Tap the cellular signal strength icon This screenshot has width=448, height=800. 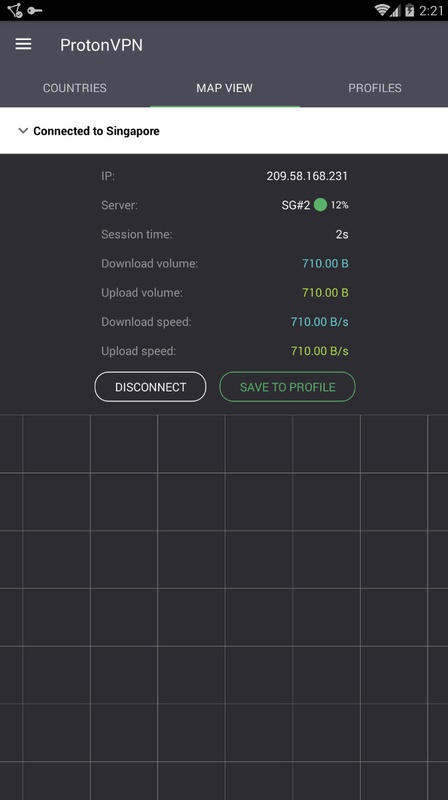click(395, 10)
